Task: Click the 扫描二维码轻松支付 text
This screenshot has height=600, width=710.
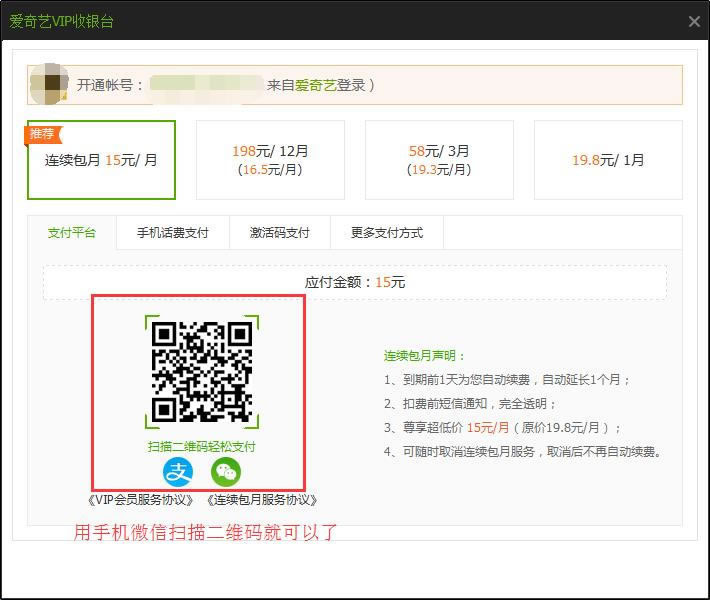Action: tap(201, 447)
